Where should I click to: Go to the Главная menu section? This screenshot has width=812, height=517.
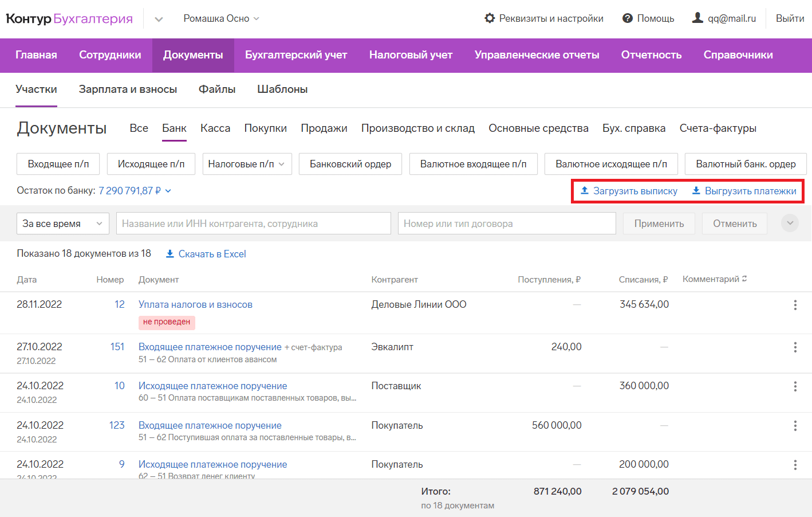click(36, 55)
